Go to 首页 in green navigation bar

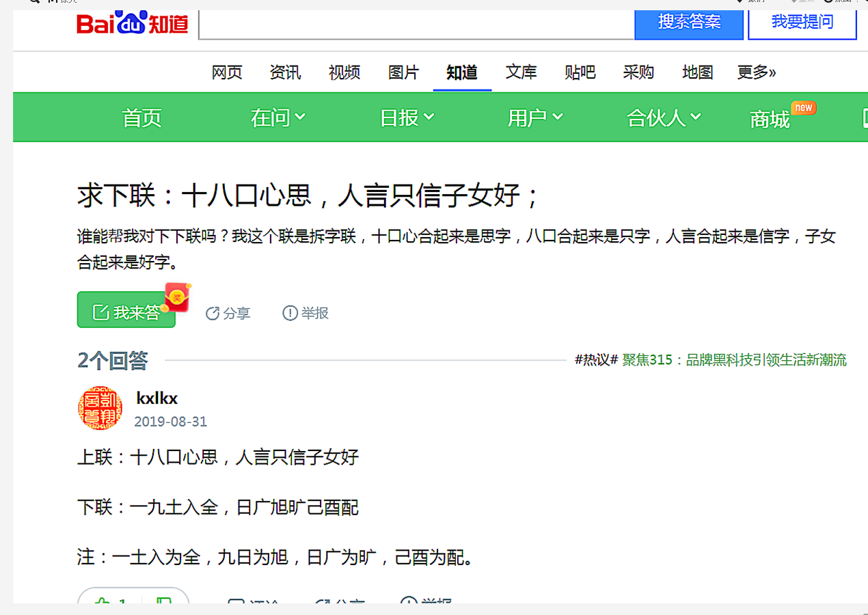[x=141, y=118]
